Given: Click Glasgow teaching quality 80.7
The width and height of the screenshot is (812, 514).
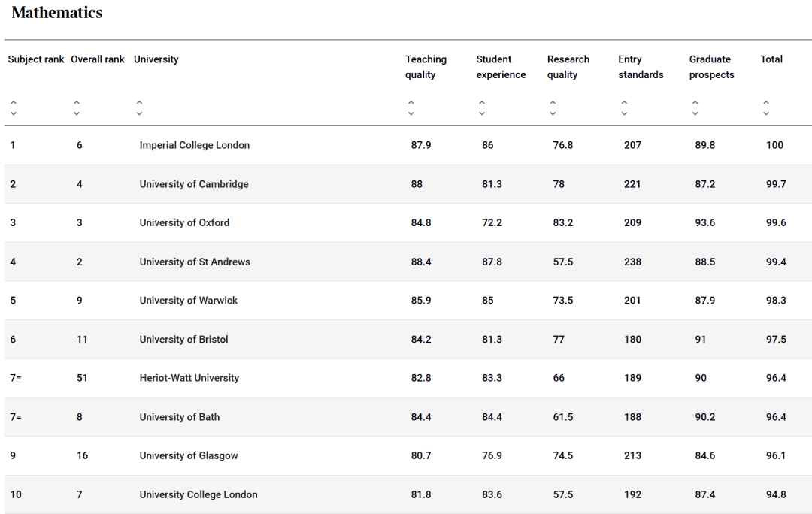Looking at the screenshot, I should coord(421,456).
